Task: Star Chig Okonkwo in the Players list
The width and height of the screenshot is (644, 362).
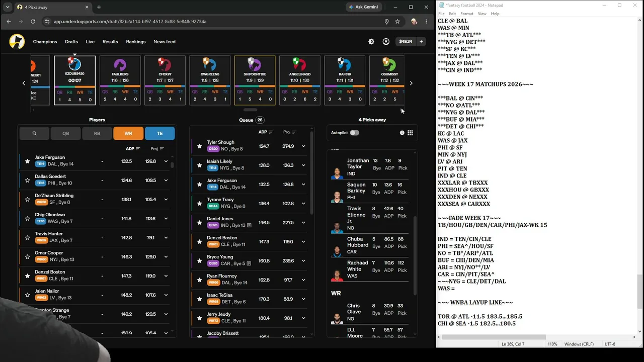Action: click(27, 219)
